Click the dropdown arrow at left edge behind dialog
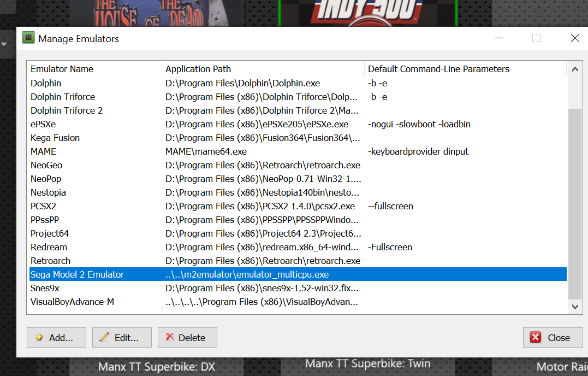Image resolution: width=588 pixels, height=376 pixels. point(4,44)
